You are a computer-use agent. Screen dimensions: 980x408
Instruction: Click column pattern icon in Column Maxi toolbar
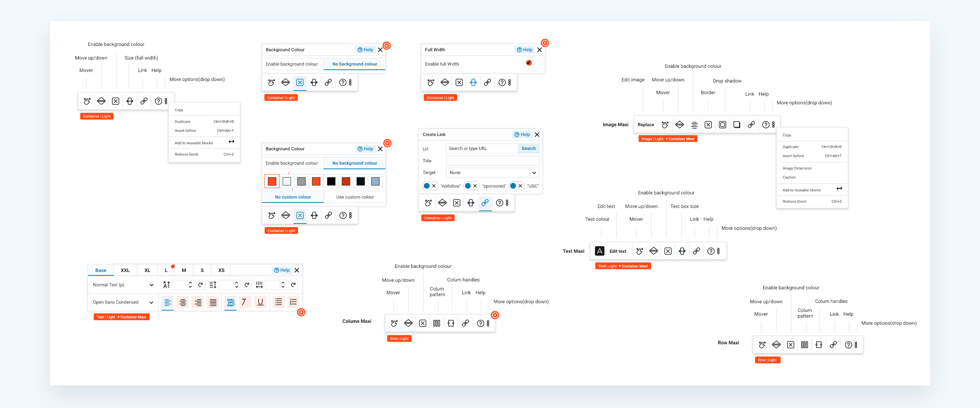[x=437, y=323]
